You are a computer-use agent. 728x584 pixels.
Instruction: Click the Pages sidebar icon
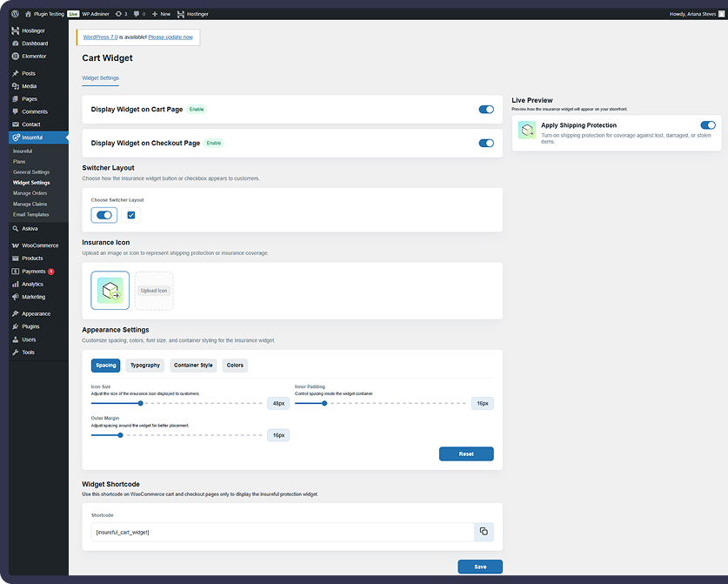[16, 99]
